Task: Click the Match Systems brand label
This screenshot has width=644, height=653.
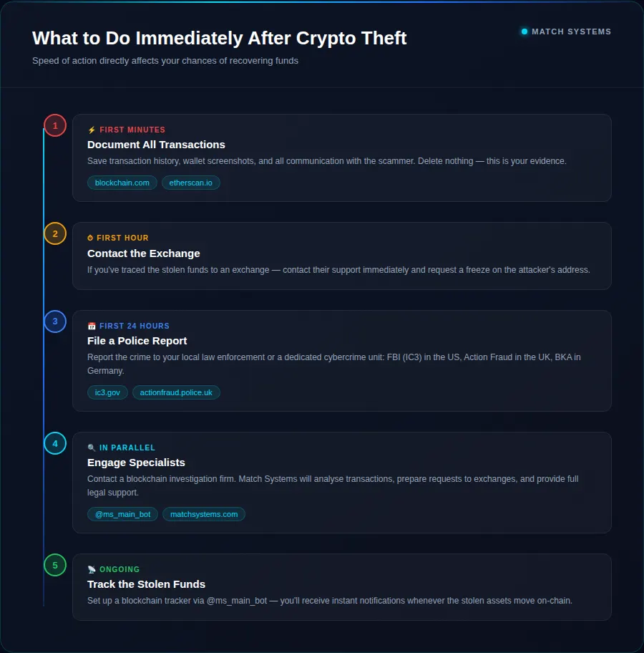Action: tap(571, 32)
